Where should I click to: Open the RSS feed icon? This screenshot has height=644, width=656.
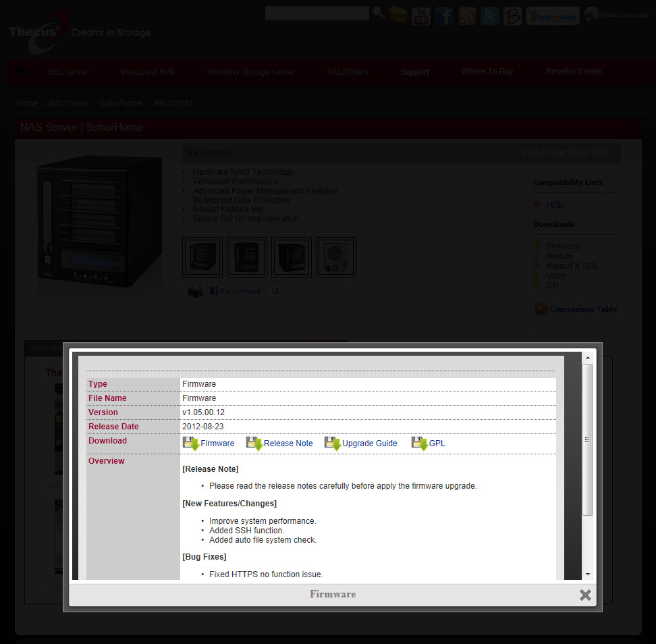(467, 16)
